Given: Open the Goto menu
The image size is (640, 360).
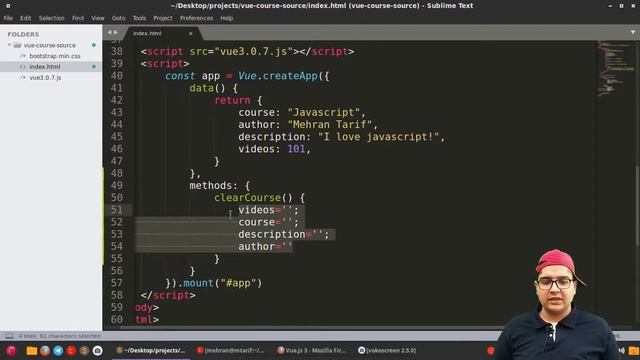Looking at the screenshot, I should [x=118, y=18].
